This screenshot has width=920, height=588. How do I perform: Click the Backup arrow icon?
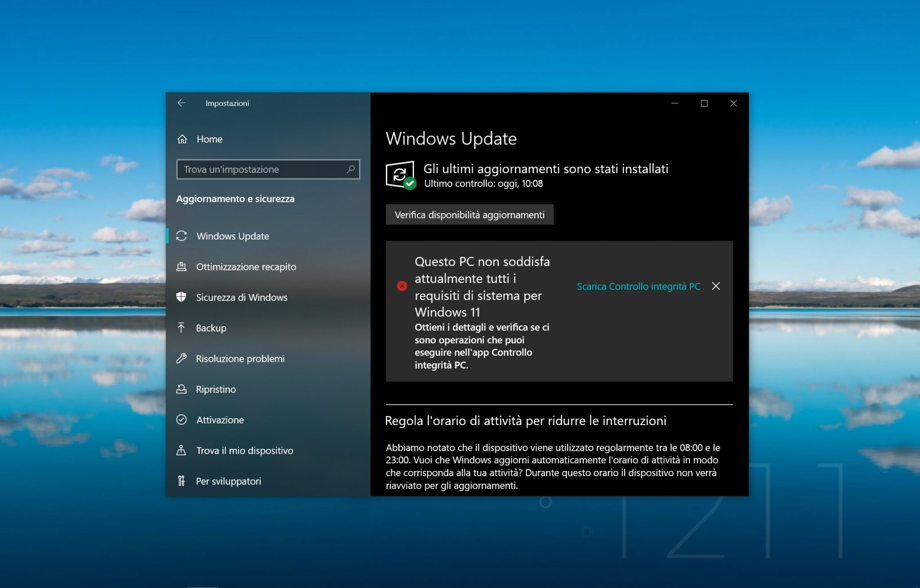(181, 328)
